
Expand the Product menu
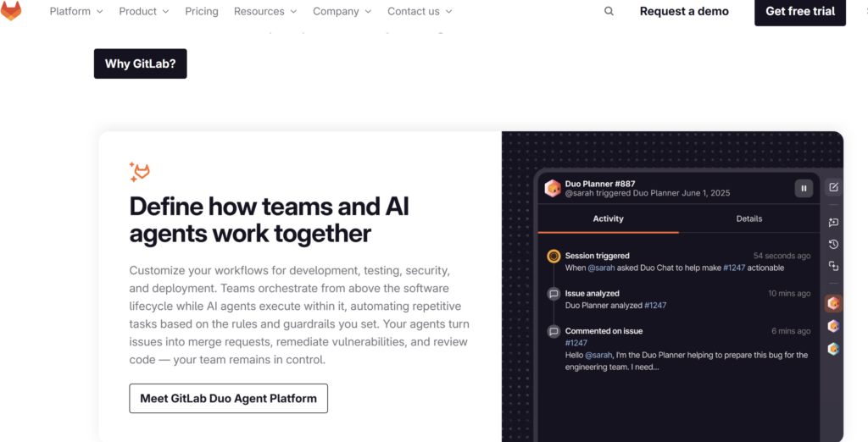coord(144,11)
